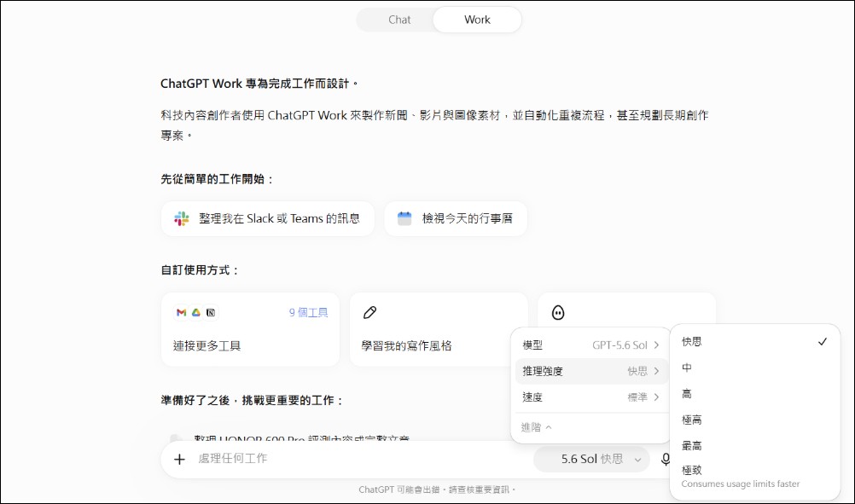Open 整理我在 Slack 或 Teams 的訊息 suggestion
Image resolution: width=855 pixels, height=504 pixels.
(x=268, y=218)
